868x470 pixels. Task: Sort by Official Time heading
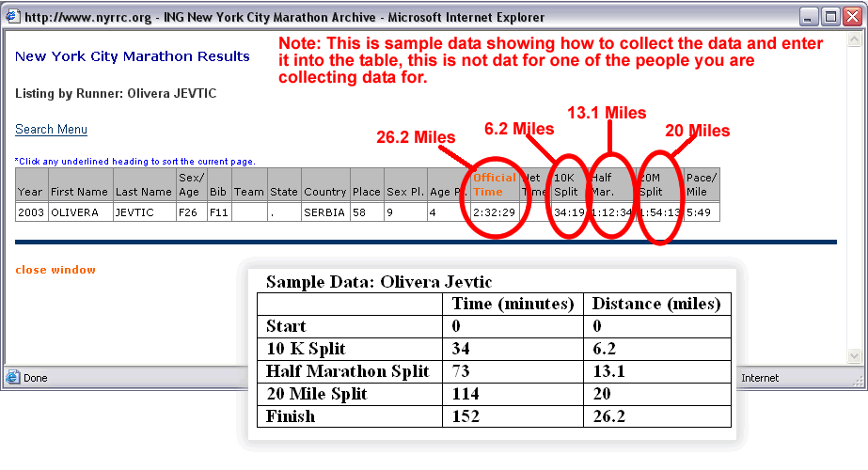point(494,184)
